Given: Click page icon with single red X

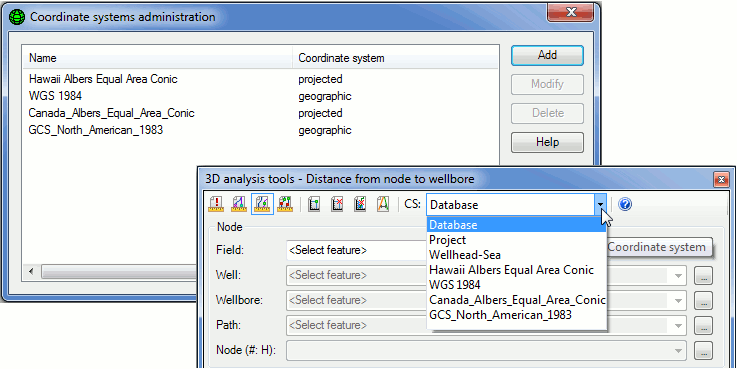Looking at the screenshot, I should [337, 204].
